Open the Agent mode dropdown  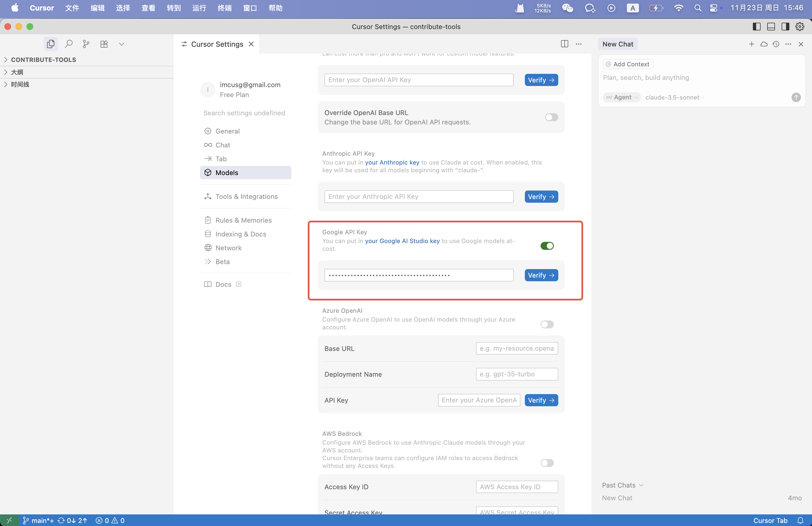[622, 98]
